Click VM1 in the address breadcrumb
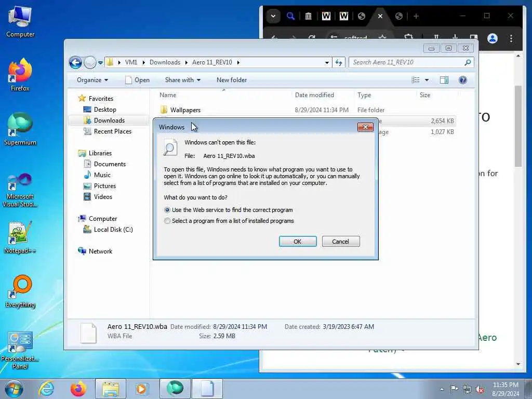Viewport: 532px width, 399px height. click(131, 62)
